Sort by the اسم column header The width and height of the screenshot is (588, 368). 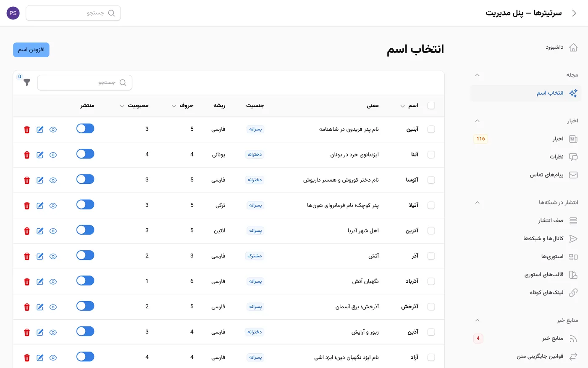(x=409, y=106)
